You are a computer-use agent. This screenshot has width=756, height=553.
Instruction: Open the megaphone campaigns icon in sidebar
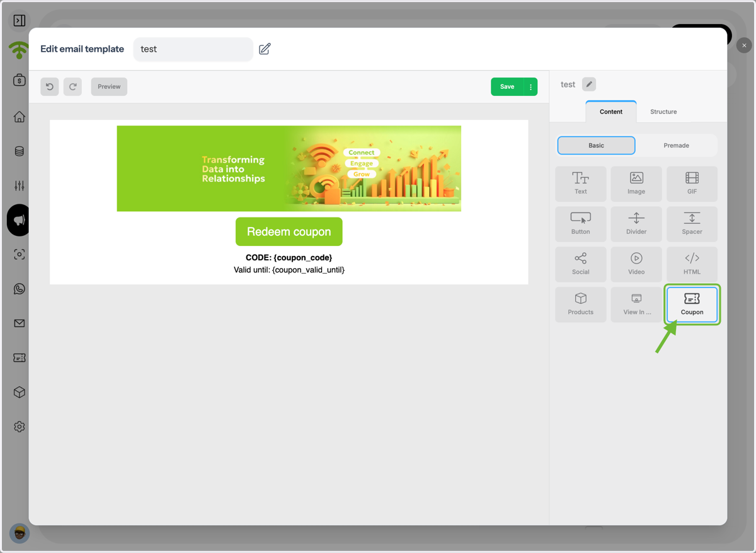(20, 220)
